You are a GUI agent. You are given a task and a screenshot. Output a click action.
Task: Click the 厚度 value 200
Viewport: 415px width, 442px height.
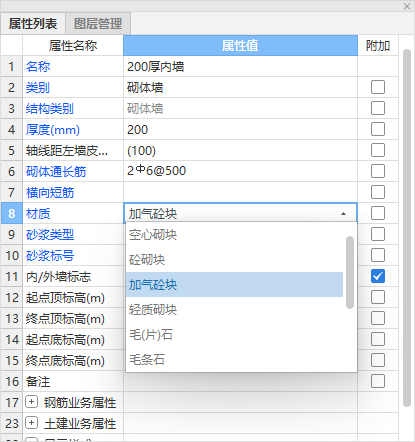[240, 130]
